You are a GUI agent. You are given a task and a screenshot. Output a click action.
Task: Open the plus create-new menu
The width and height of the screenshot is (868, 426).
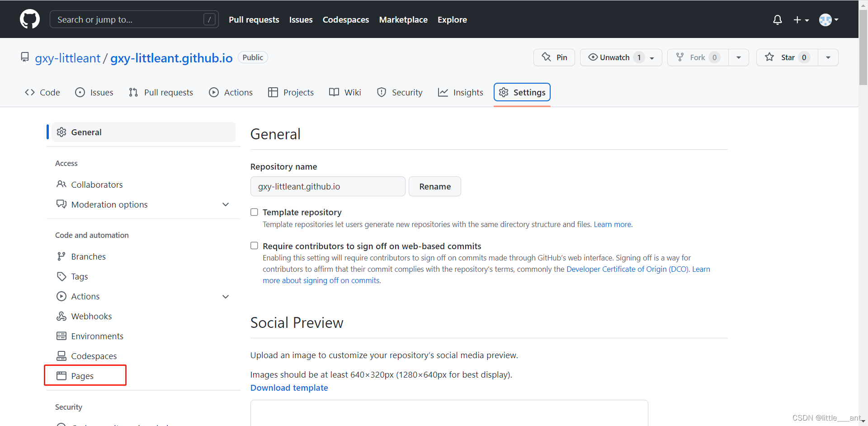coord(801,20)
